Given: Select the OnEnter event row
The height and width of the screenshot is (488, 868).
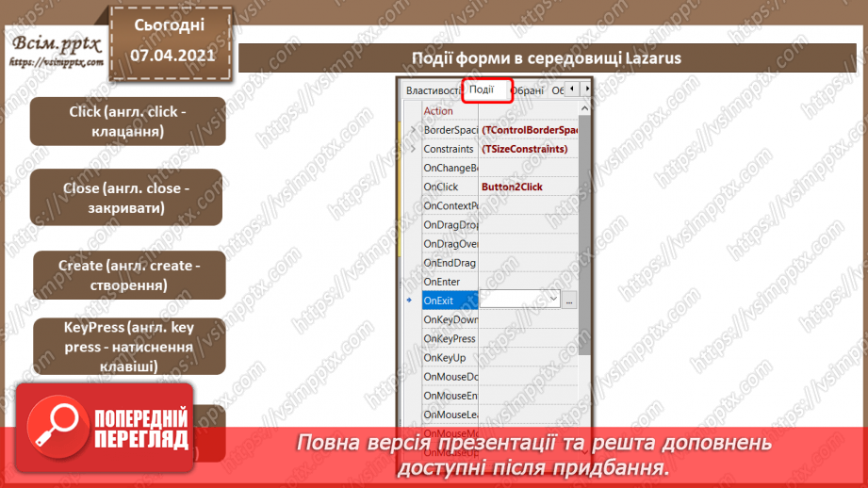Looking at the screenshot, I should (x=500, y=282).
